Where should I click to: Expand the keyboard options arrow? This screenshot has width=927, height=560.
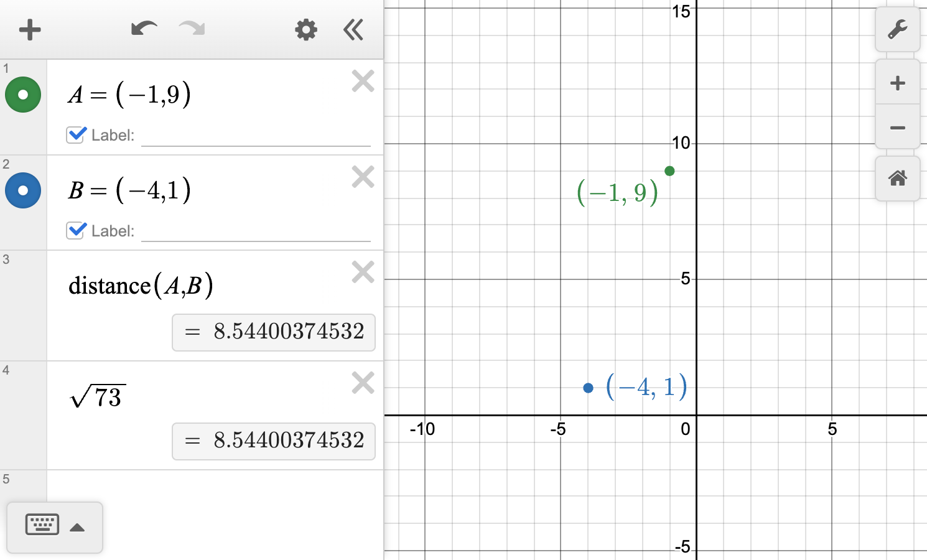77,526
